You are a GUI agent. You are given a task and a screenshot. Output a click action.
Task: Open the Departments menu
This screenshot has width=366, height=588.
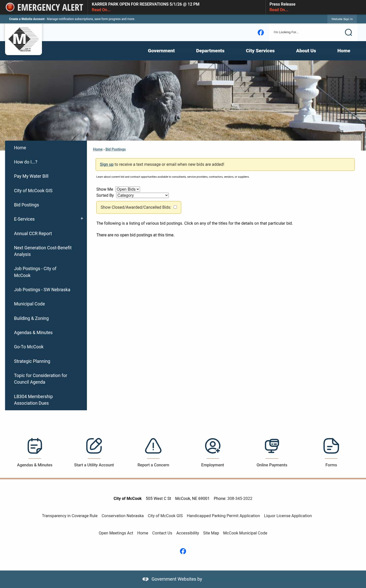[x=210, y=51]
